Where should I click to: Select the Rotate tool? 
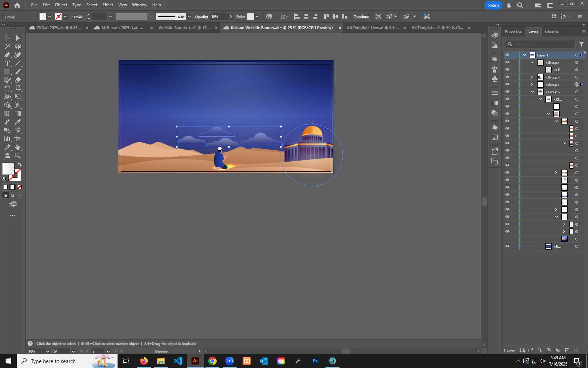[x=7, y=88]
